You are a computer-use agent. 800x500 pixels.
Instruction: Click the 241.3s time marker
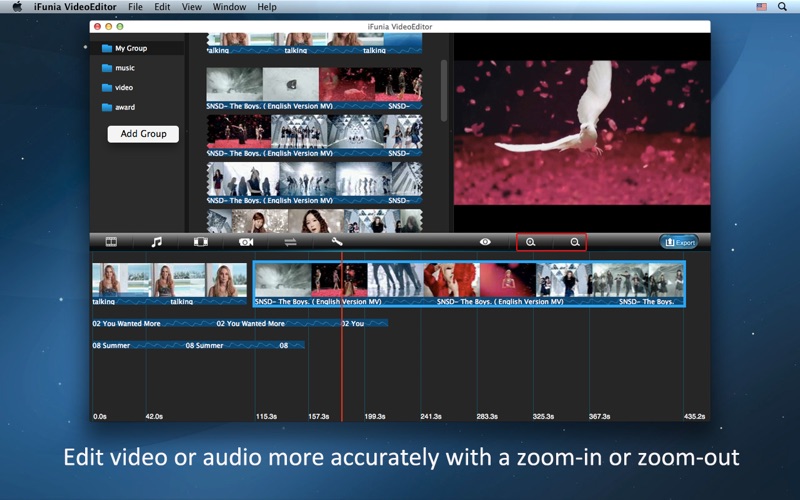click(431, 416)
